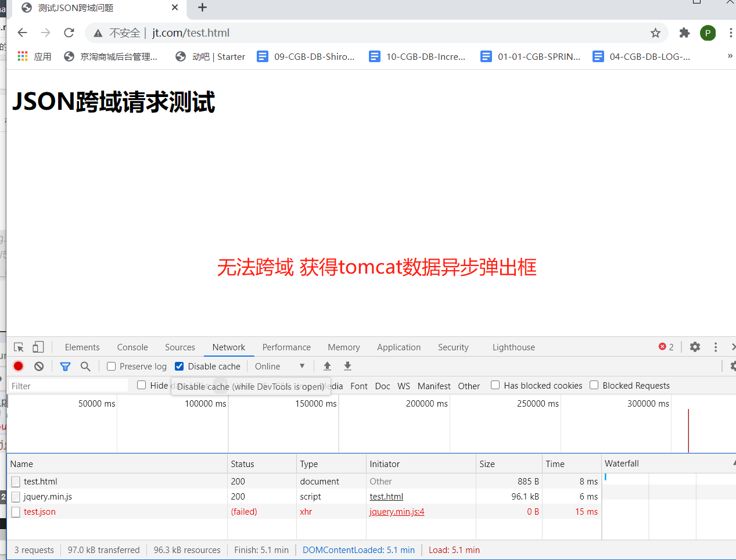Click the import HAR file icon

pyautogui.click(x=327, y=366)
